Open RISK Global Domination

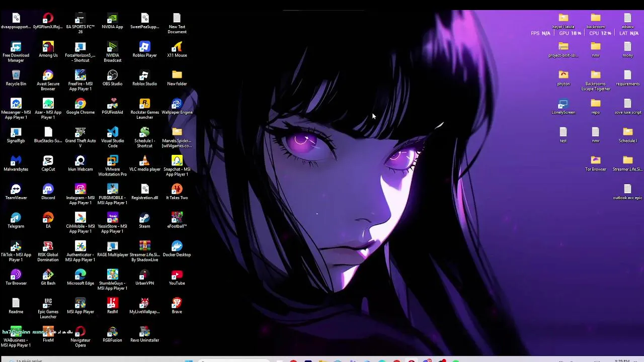click(x=48, y=252)
